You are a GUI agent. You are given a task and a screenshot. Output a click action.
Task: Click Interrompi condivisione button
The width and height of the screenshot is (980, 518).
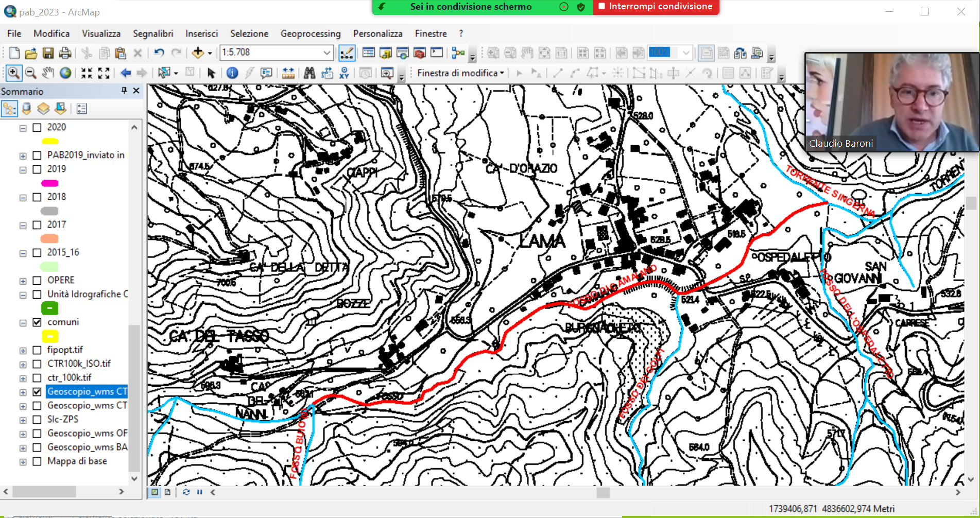pos(656,7)
